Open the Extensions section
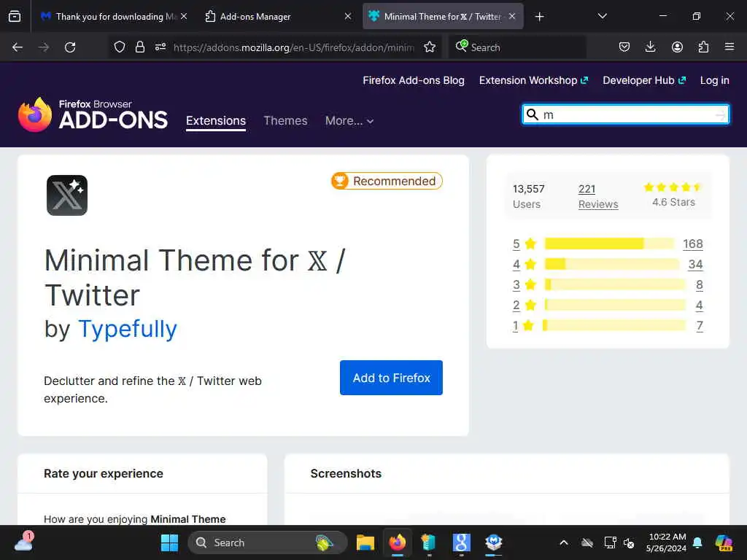Screen dimensions: 747x560 coord(216,121)
